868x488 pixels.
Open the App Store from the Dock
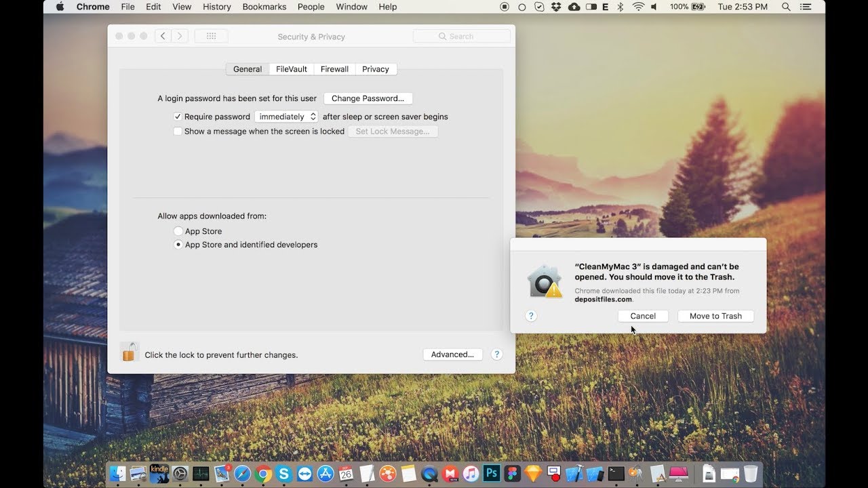pyautogui.click(x=325, y=474)
